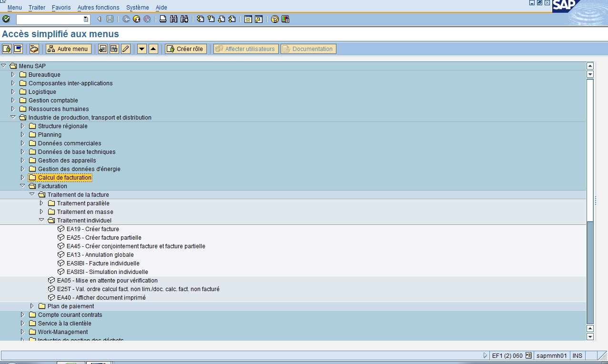Image resolution: width=608 pixels, height=364 pixels.
Task: Click the Print icon
Action: pos(163,19)
